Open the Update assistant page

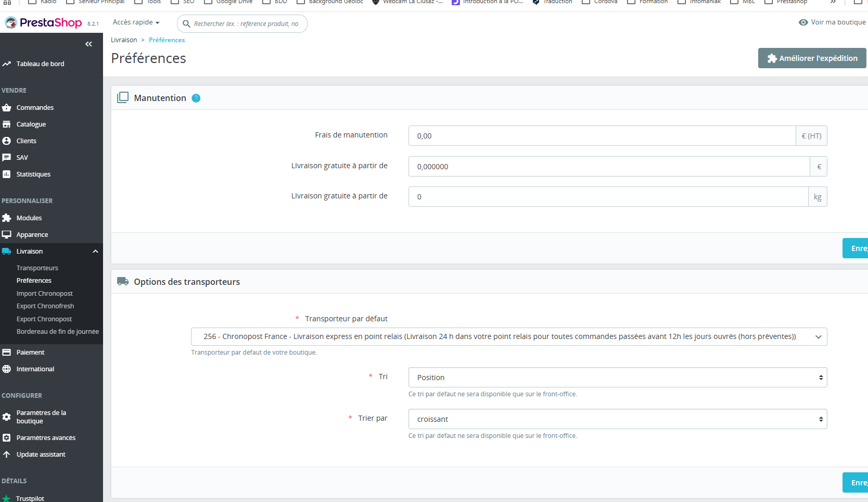41,455
